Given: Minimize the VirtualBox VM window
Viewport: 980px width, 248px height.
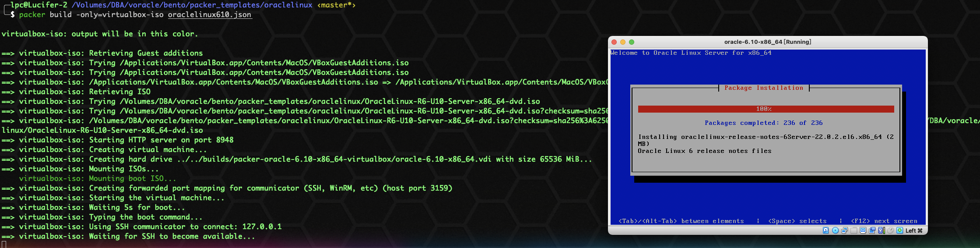Looking at the screenshot, I should 623,42.
